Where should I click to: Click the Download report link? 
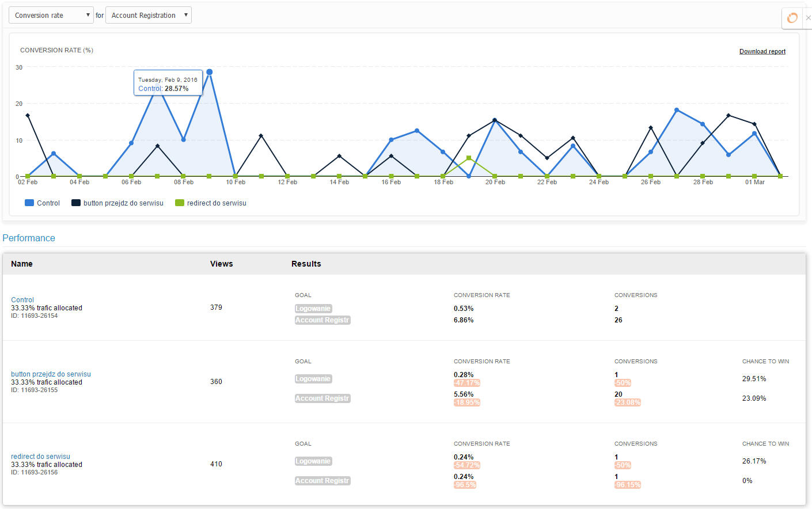[762, 51]
